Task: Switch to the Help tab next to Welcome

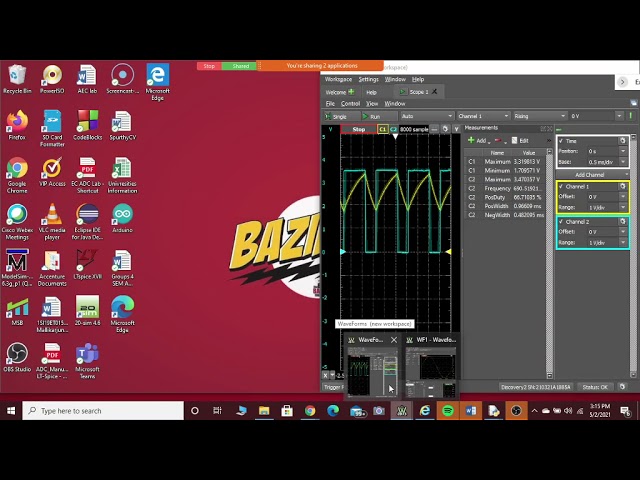Action: [371, 92]
